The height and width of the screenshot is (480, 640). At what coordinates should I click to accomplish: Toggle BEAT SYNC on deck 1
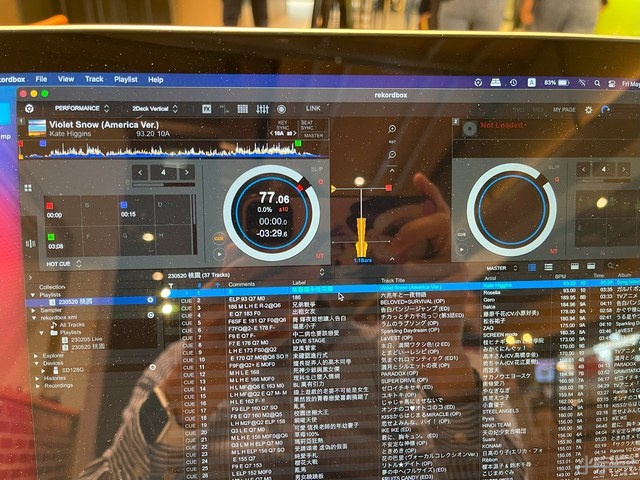click(308, 127)
